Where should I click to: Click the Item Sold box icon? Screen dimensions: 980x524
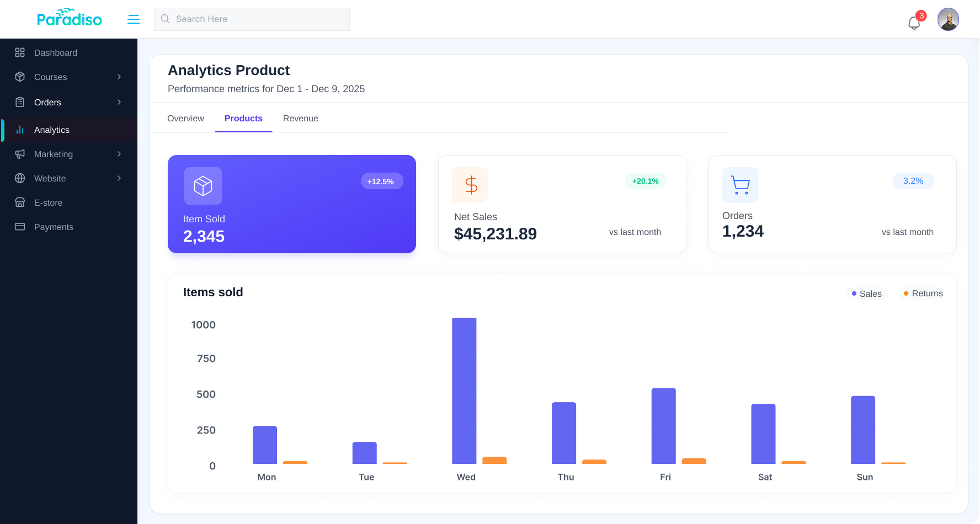click(203, 186)
